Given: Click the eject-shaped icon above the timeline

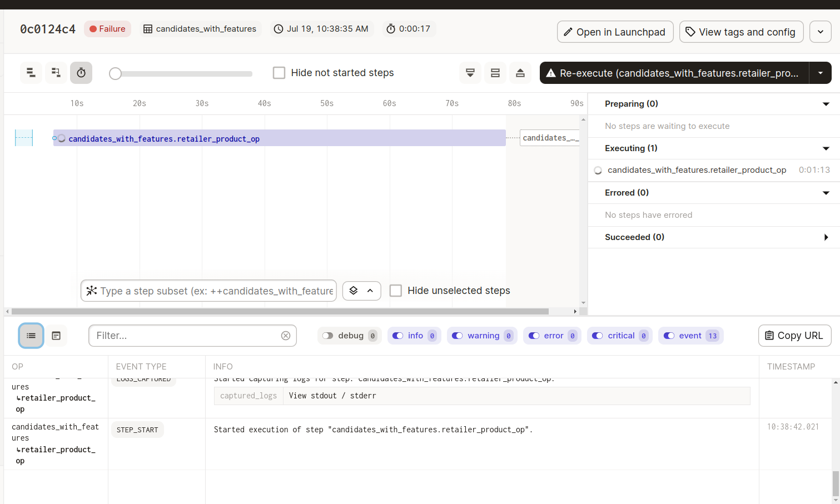Looking at the screenshot, I should pos(520,72).
